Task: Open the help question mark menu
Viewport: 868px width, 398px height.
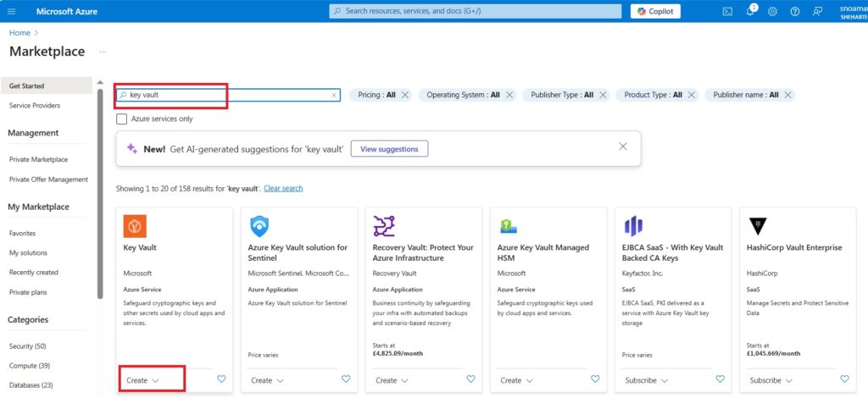Action: click(795, 12)
